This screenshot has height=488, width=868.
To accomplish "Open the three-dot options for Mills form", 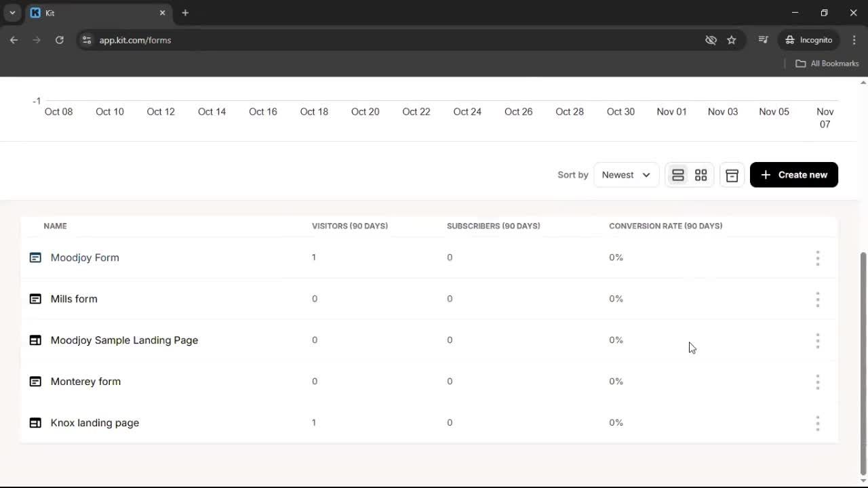I will [818, 300].
